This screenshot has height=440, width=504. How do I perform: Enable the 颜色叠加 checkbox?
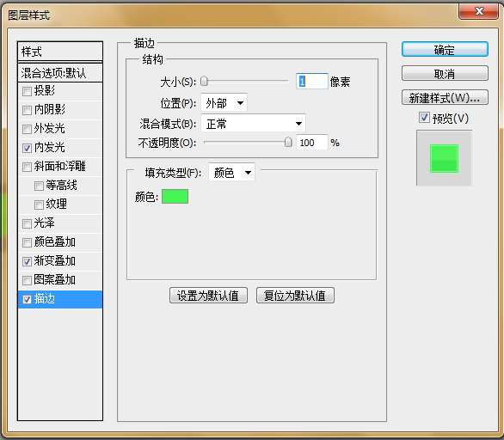(27, 243)
